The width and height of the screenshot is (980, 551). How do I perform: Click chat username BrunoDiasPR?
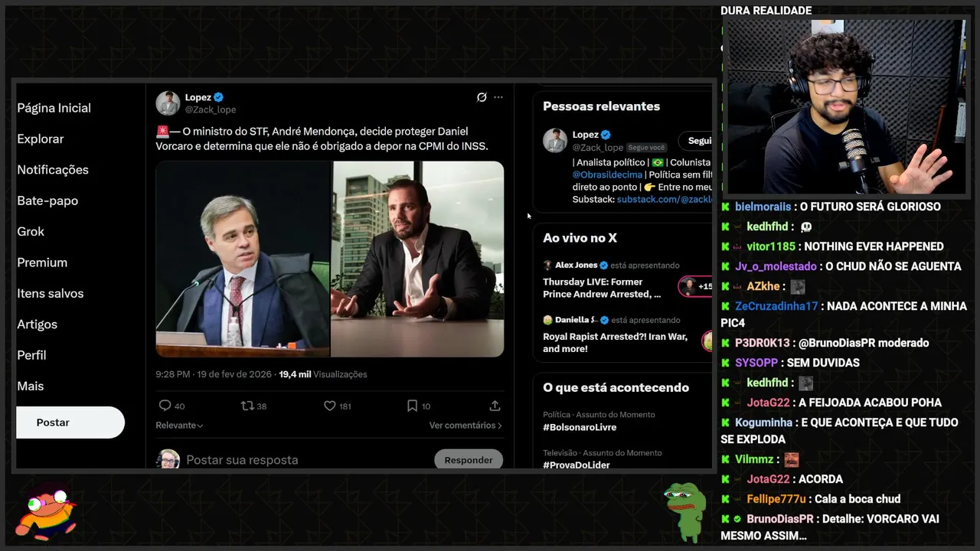click(x=780, y=519)
